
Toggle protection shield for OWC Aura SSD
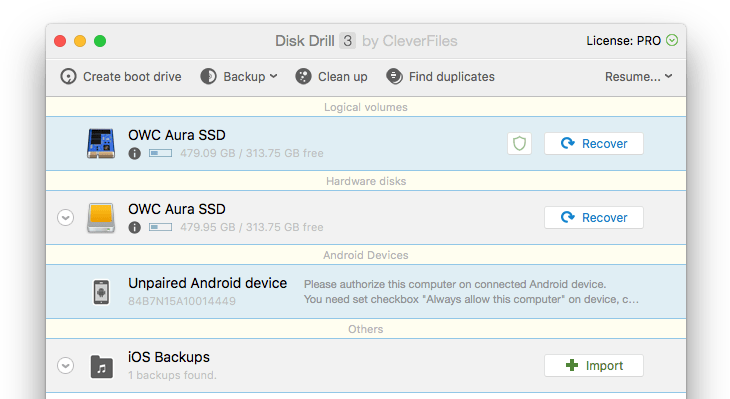pyautogui.click(x=520, y=143)
